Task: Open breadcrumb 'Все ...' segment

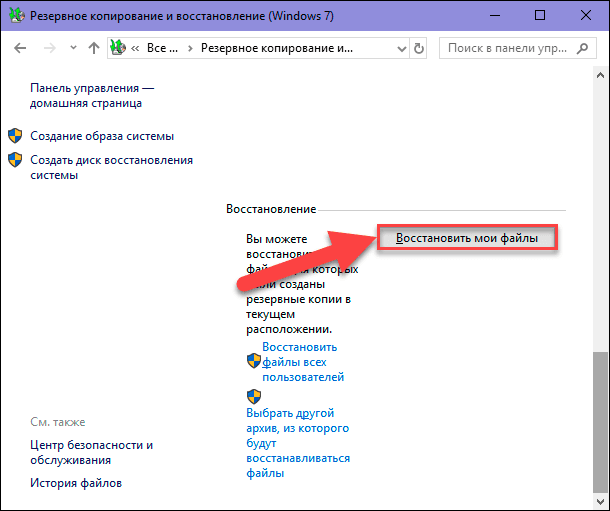Action: (x=162, y=48)
